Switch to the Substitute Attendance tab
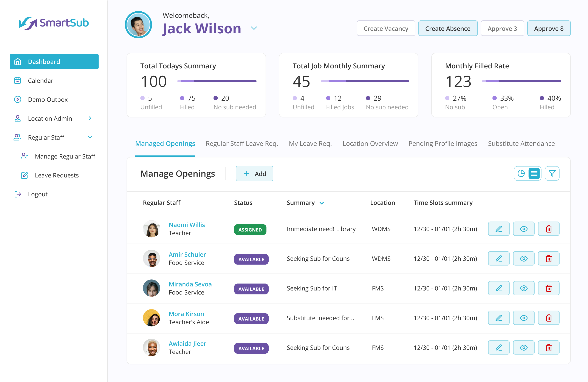Image resolution: width=588 pixels, height=382 pixels. tap(521, 143)
